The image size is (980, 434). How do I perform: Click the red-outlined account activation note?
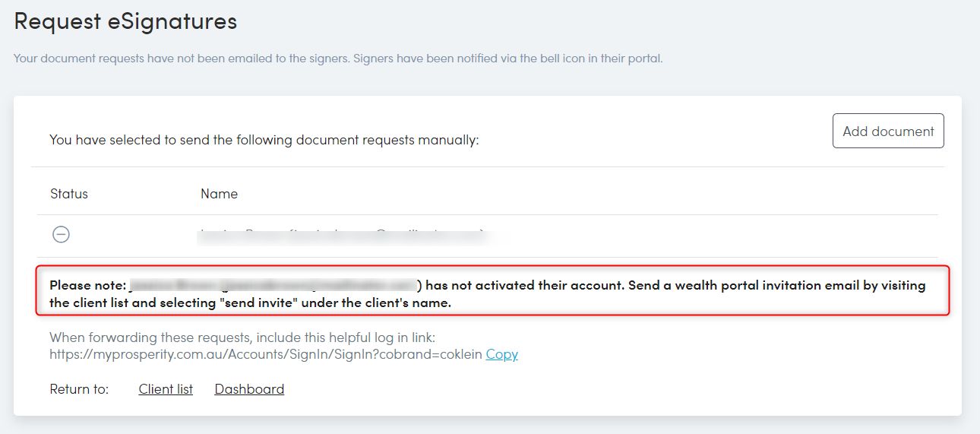[493, 290]
